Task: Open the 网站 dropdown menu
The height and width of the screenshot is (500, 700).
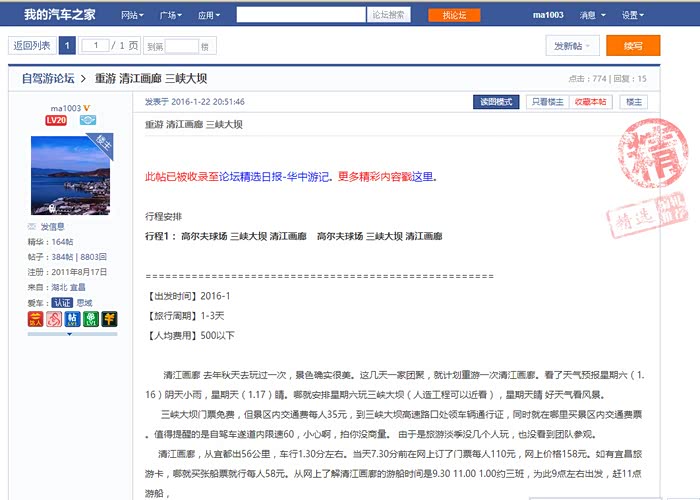Action: coord(131,15)
